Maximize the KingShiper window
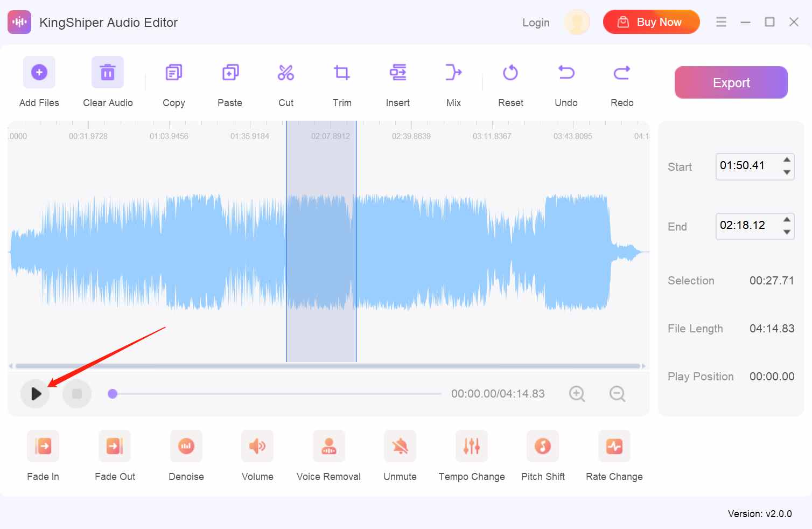 pyautogui.click(x=769, y=22)
